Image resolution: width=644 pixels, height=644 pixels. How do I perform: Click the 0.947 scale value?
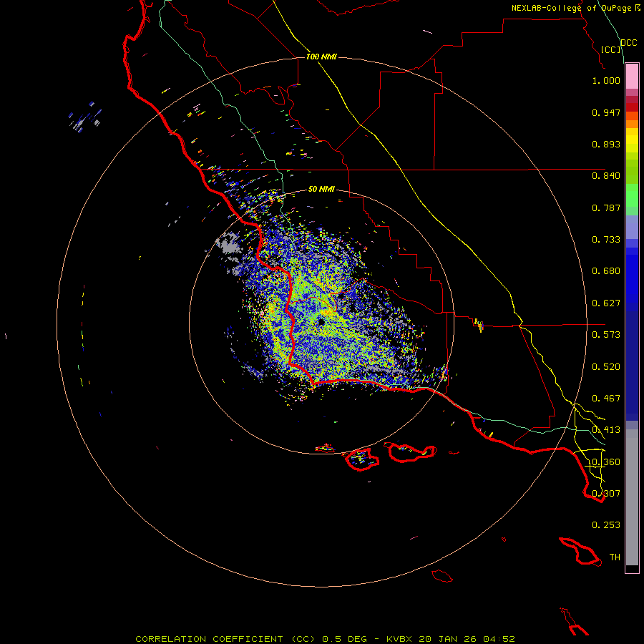[x=606, y=112]
